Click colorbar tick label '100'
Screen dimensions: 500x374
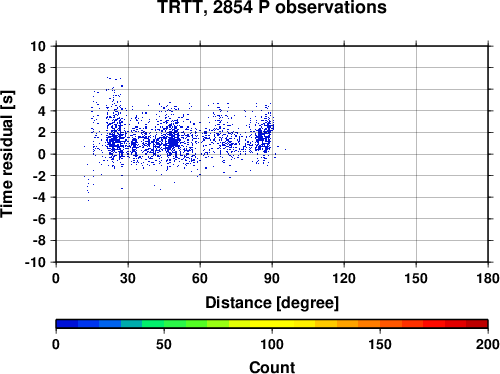(272, 344)
